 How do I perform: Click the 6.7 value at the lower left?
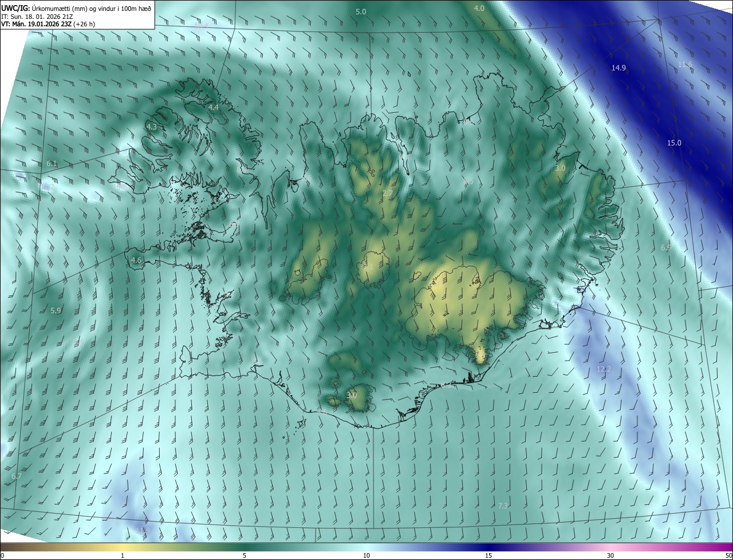click(16, 476)
